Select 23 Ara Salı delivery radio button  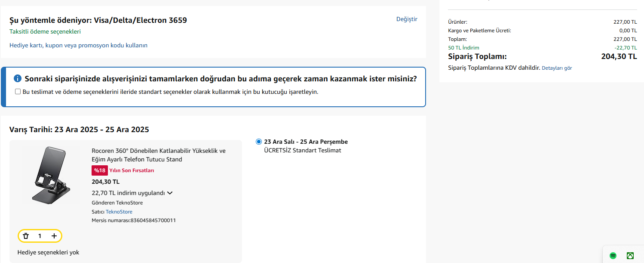[258, 142]
